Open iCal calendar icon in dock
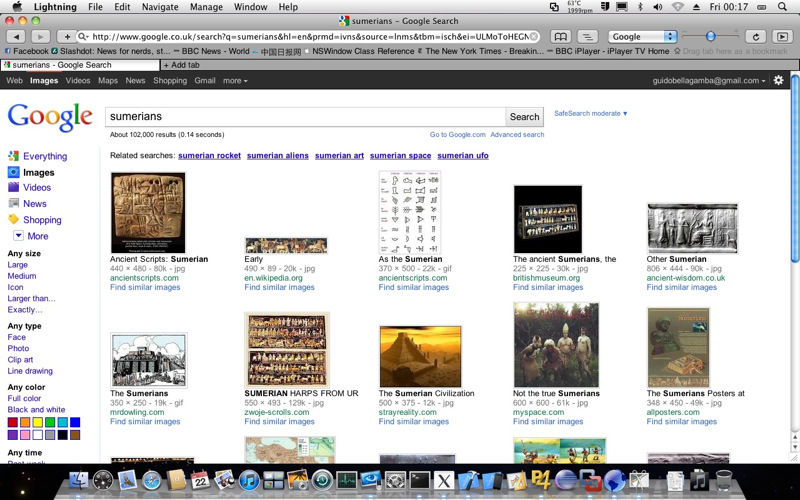 [200, 480]
